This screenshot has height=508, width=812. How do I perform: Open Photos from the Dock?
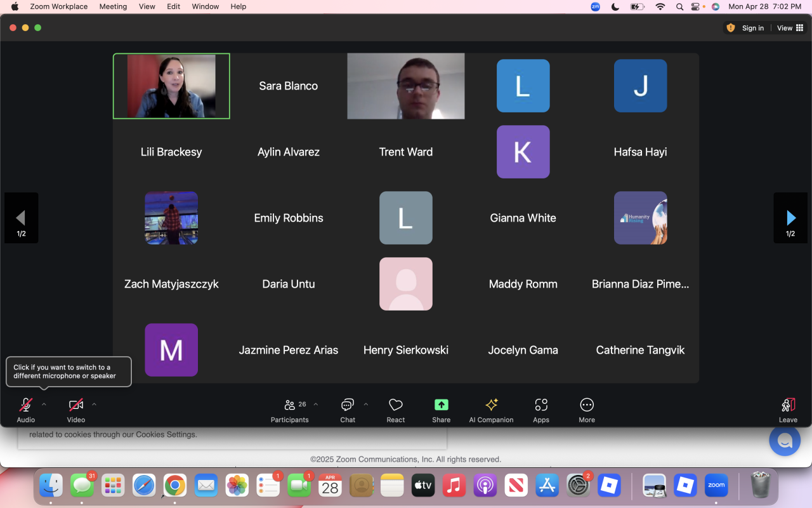(x=237, y=486)
